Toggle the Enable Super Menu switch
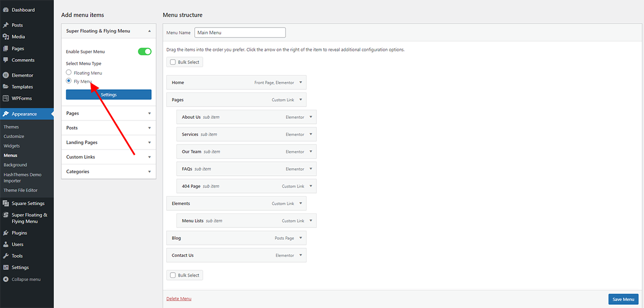 point(144,52)
